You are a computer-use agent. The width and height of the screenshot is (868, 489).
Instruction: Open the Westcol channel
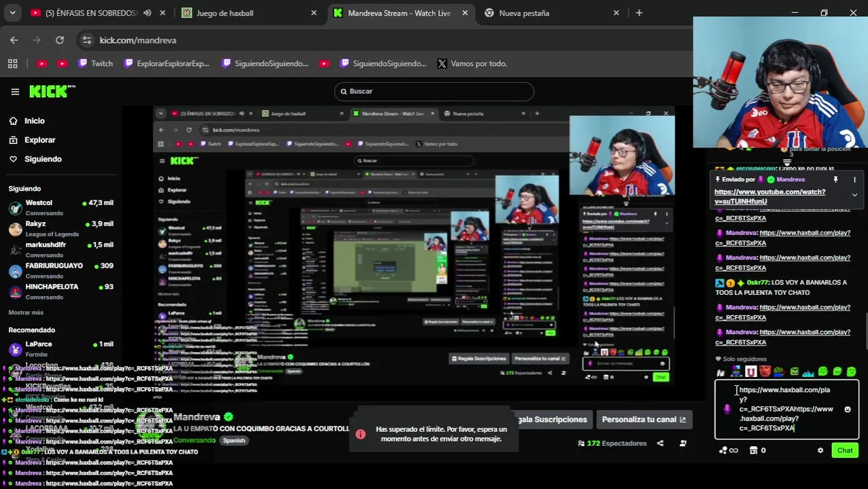click(x=60, y=207)
